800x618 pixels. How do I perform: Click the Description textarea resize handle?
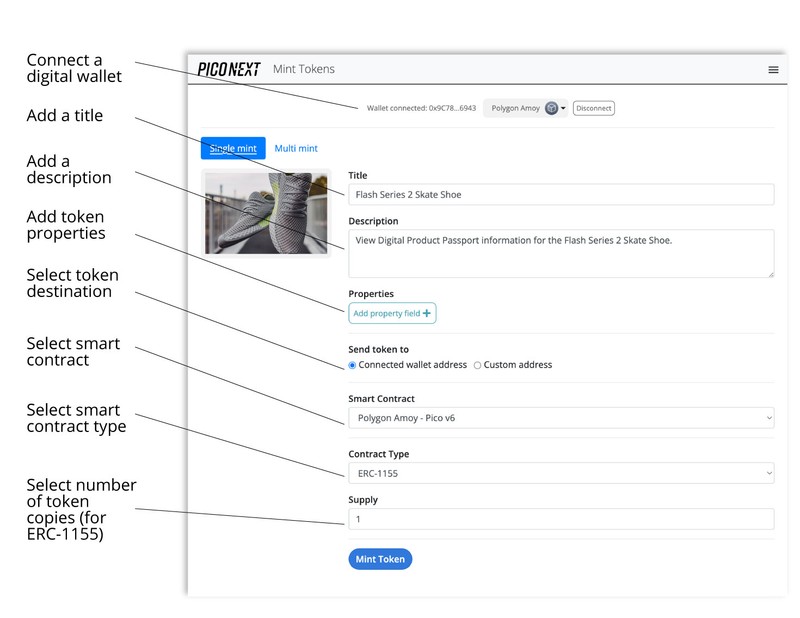click(x=769, y=273)
